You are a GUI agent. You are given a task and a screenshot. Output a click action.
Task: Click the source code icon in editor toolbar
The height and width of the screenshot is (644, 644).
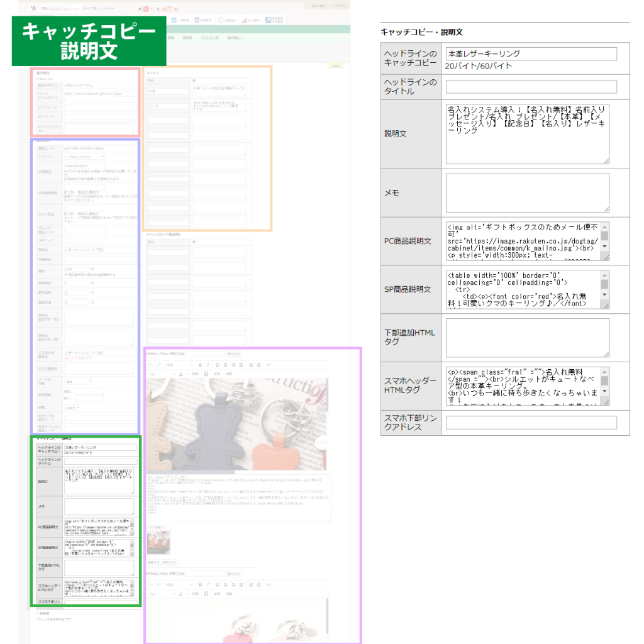click(x=269, y=365)
